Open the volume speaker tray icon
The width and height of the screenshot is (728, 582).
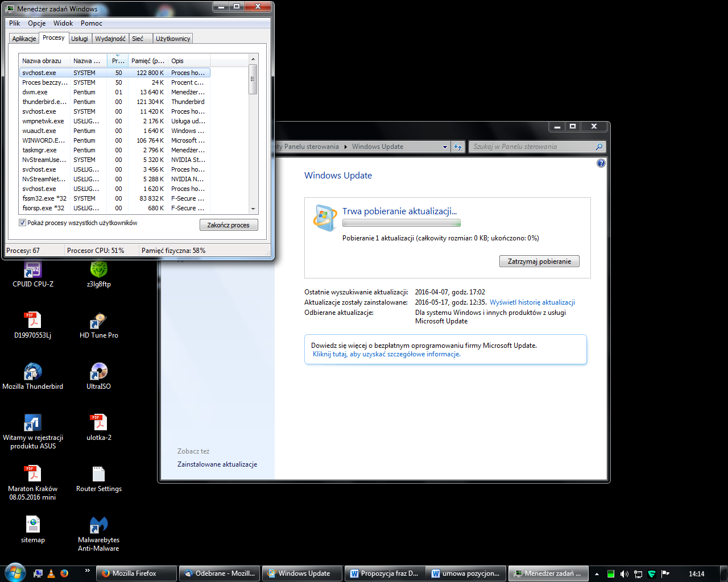click(624, 573)
